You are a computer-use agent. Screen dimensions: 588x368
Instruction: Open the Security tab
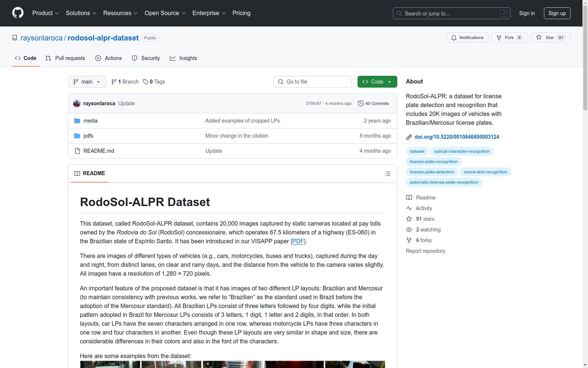tap(146, 58)
